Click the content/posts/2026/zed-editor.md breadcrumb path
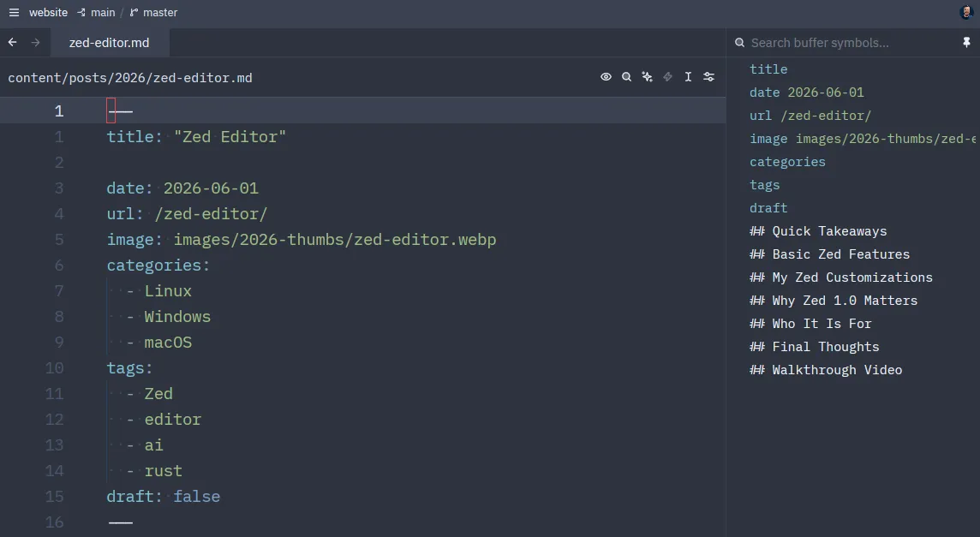This screenshot has width=980, height=537. (x=130, y=78)
